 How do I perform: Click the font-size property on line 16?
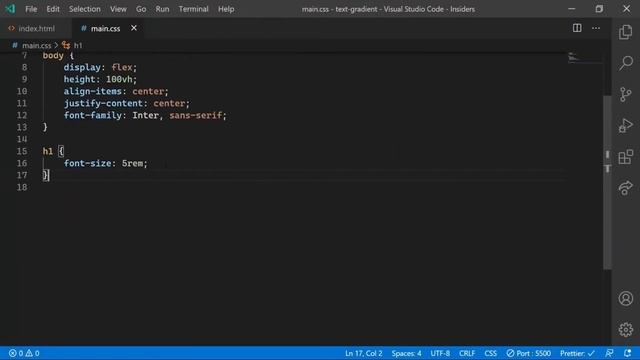pyautogui.click(x=87, y=163)
